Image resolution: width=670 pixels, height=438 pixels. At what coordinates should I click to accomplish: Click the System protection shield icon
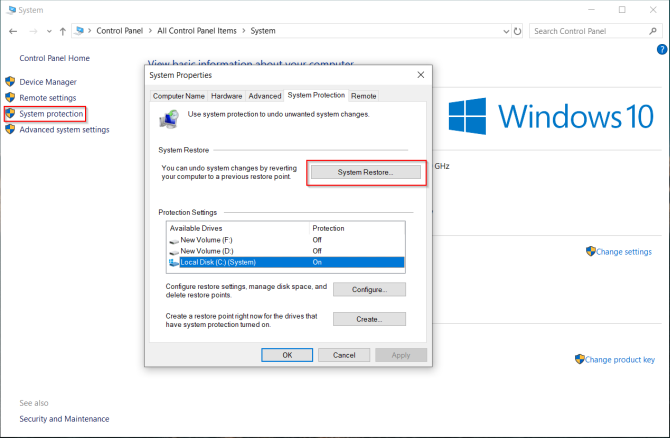click(x=10, y=113)
